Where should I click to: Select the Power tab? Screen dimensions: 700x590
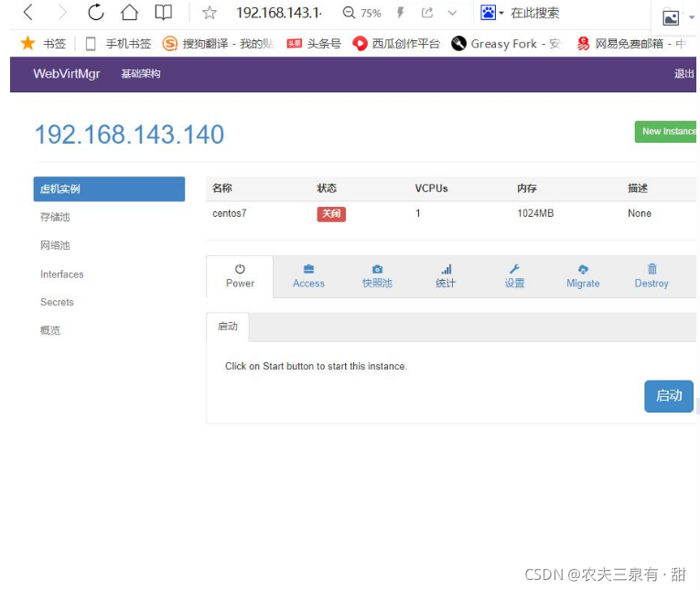(240, 276)
